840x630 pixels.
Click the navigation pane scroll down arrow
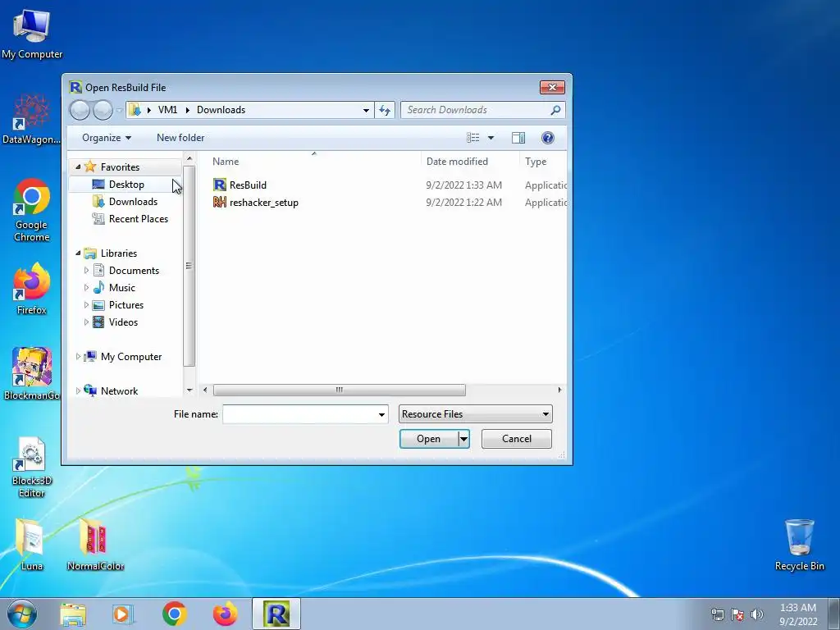tap(189, 390)
